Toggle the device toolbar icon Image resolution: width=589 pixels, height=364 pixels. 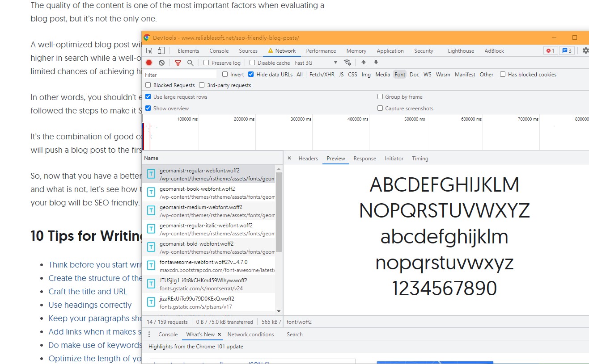(161, 51)
